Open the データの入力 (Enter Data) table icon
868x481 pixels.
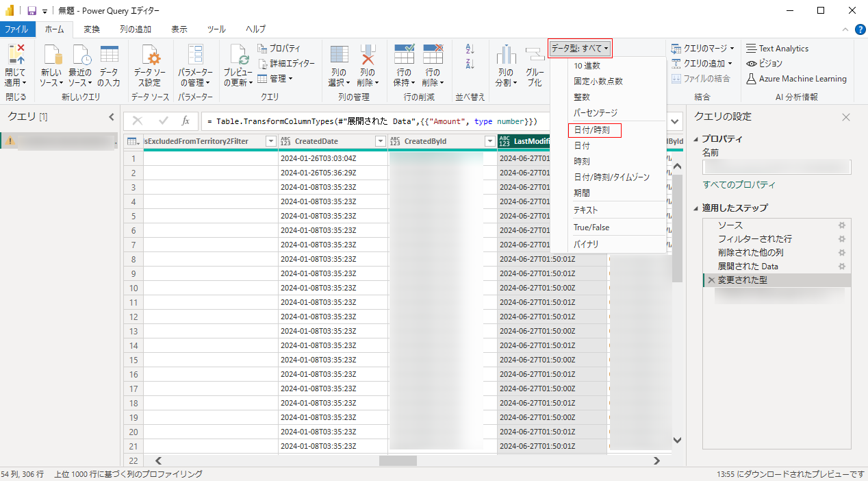click(109, 55)
